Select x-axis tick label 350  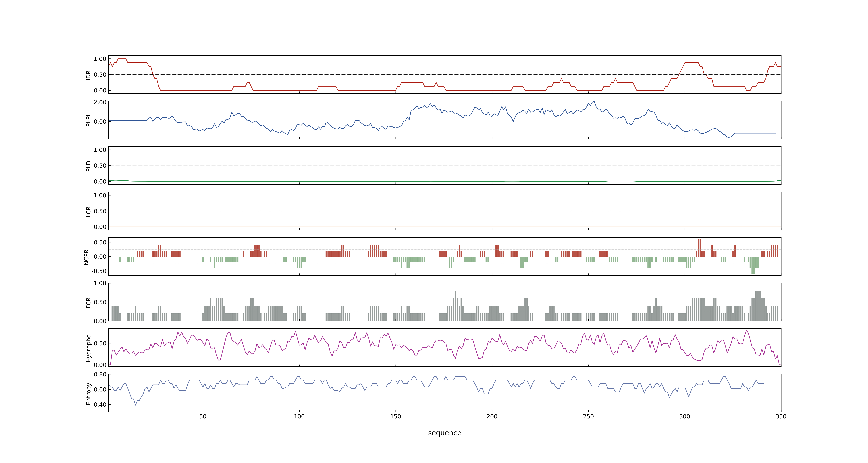coord(781,416)
